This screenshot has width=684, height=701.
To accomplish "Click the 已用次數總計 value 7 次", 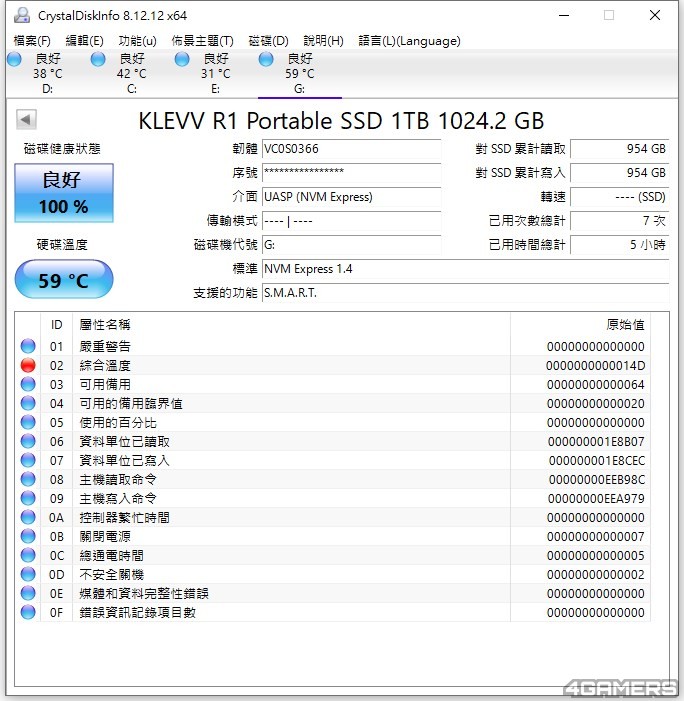I will [x=620, y=221].
